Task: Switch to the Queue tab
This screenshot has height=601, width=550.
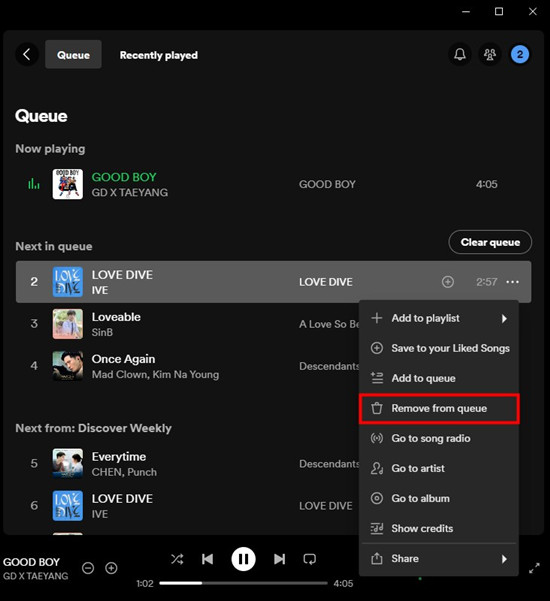Action: click(73, 54)
